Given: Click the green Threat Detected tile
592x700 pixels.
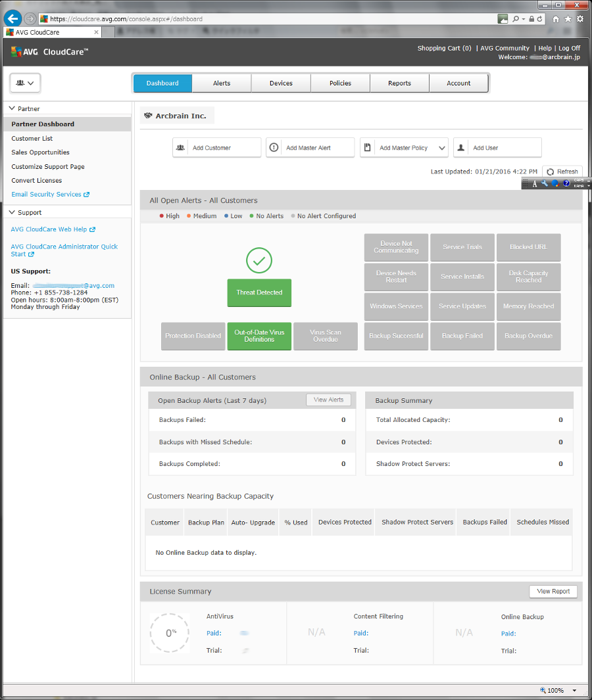Looking at the screenshot, I should point(259,292).
